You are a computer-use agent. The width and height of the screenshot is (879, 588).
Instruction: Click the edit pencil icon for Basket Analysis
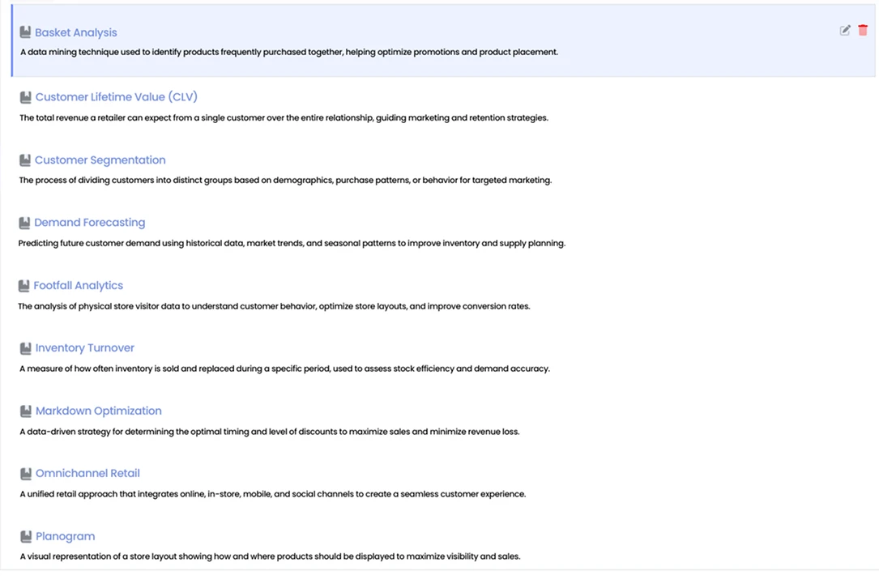click(845, 30)
